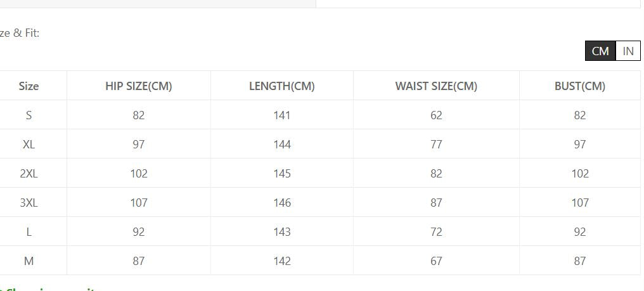This screenshot has height=291, width=644.
Task: Click the 142 length value for size M
Action: 282,261
